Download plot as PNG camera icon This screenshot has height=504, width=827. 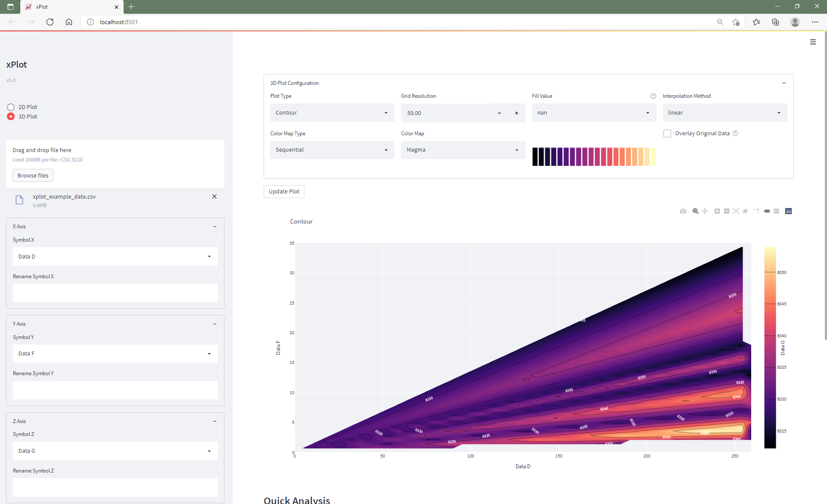coord(683,211)
